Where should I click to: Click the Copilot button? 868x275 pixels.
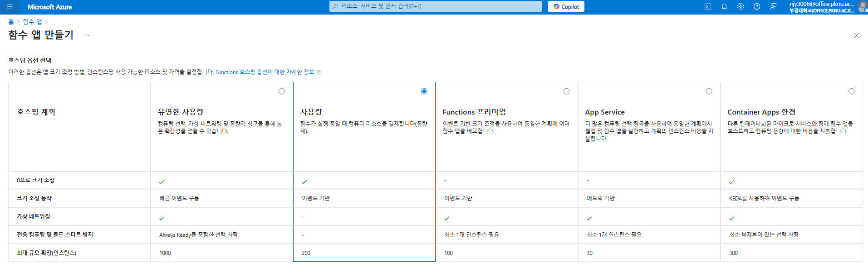point(566,6)
